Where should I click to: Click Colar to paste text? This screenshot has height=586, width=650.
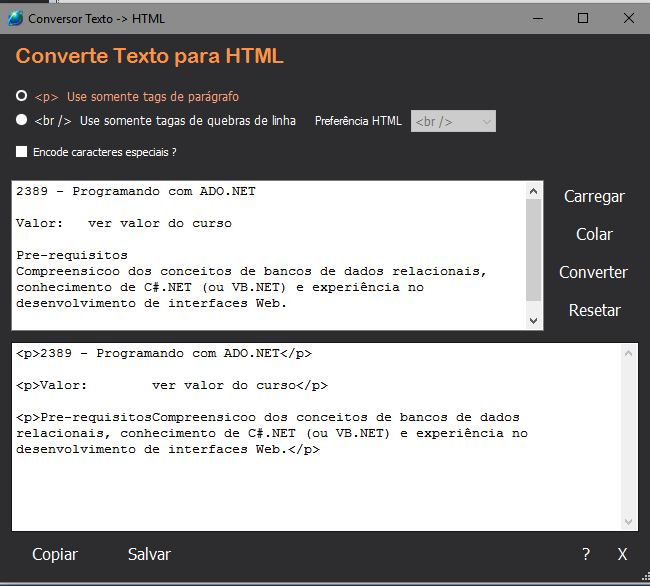pos(594,235)
